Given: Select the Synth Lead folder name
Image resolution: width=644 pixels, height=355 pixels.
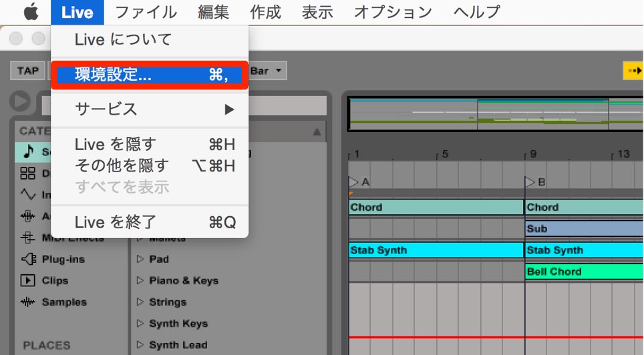Looking at the screenshot, I should coord(178,345).
